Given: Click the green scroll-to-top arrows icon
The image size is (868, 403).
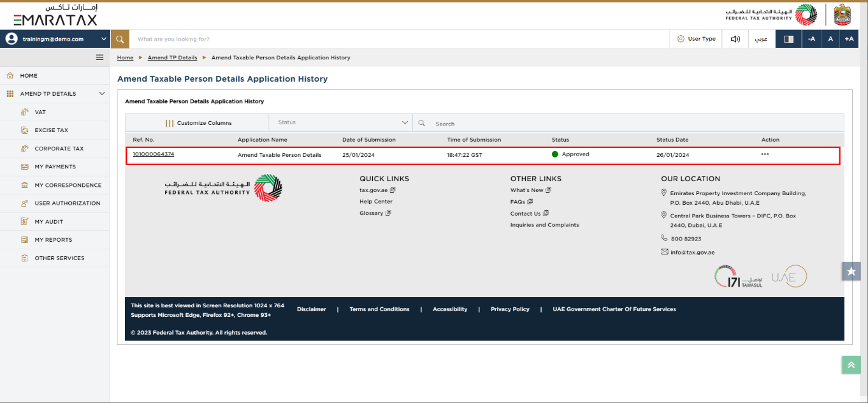Looking at the screenshot, I should pos(851,364).
